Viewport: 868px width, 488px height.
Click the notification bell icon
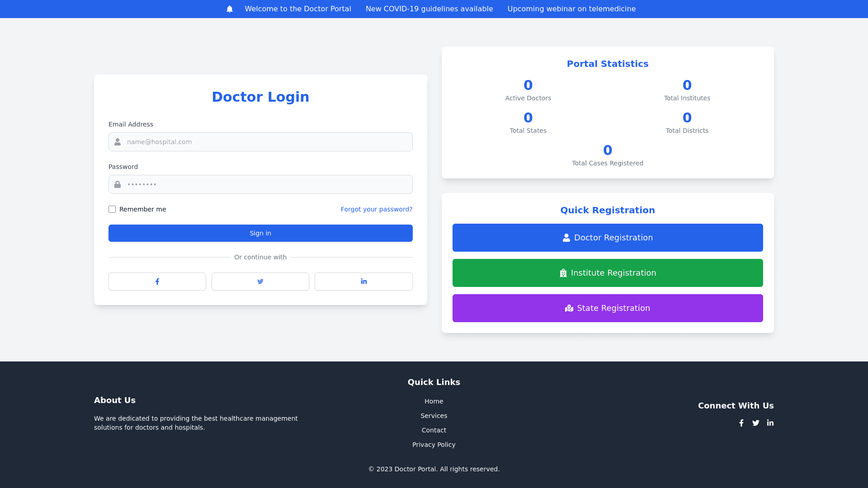pyautogui.click(x=230, y=9)
